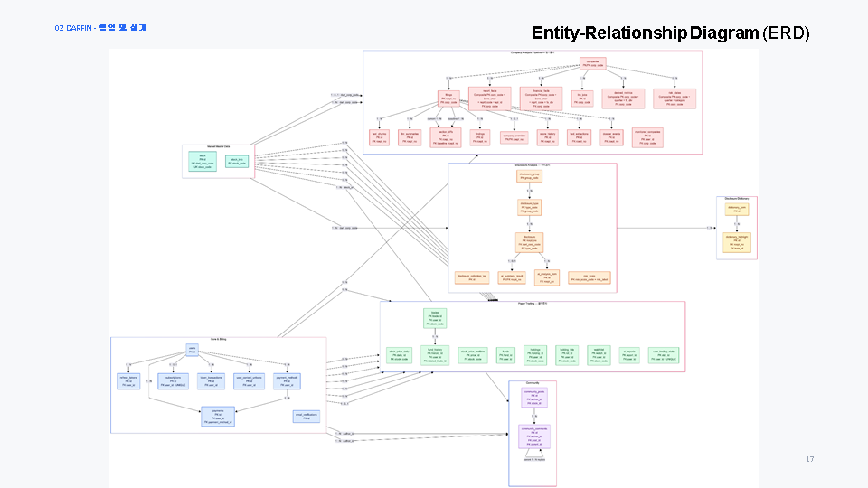
Task: Select the disclosure_collection_log entity box
Action: point(472,277)
